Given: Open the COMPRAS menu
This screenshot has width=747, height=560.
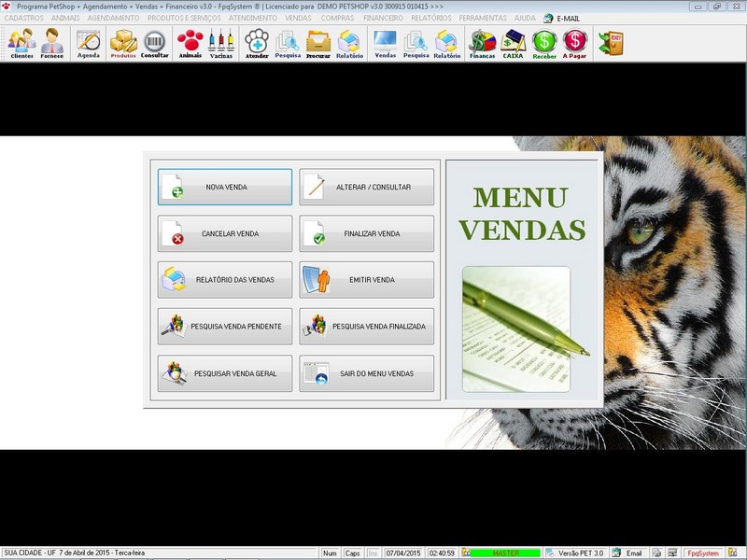Looking at the screenshot, I should pyautogui.click(x=337, y=18).
